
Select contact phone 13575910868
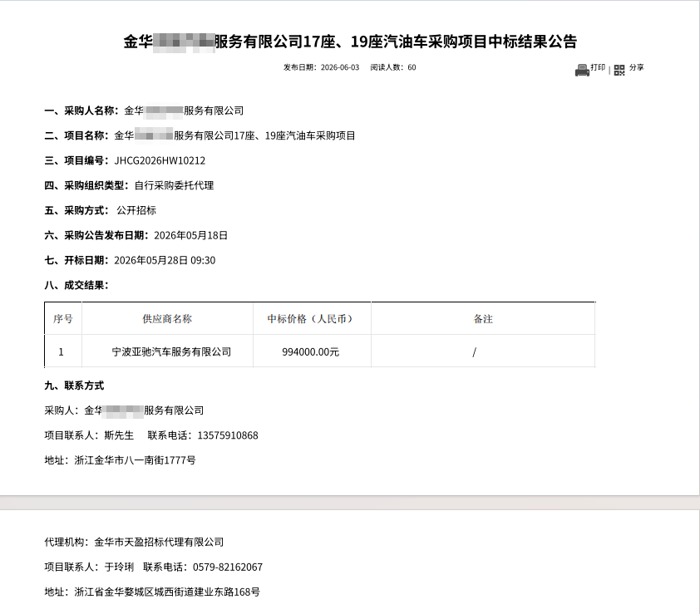[228, 435]
